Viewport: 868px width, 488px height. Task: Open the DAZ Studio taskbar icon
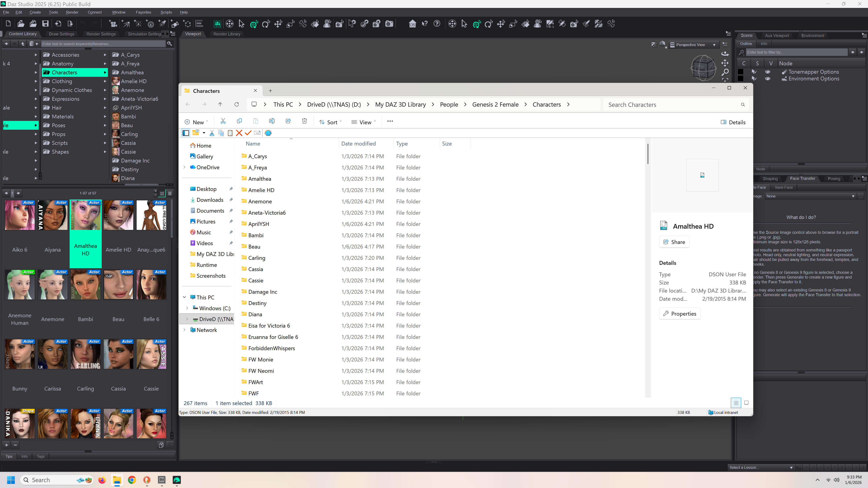[177, 480]
